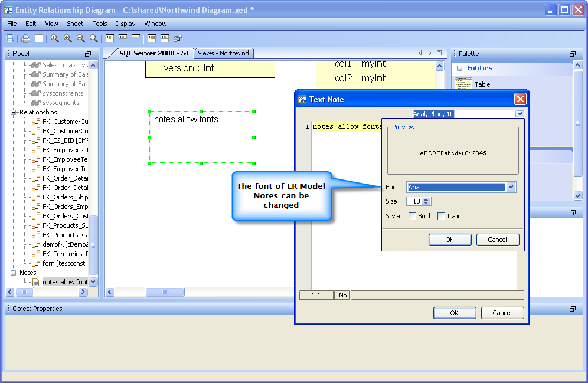
Task: Click the show all columns display icon
Action: [x=152, y=38]
